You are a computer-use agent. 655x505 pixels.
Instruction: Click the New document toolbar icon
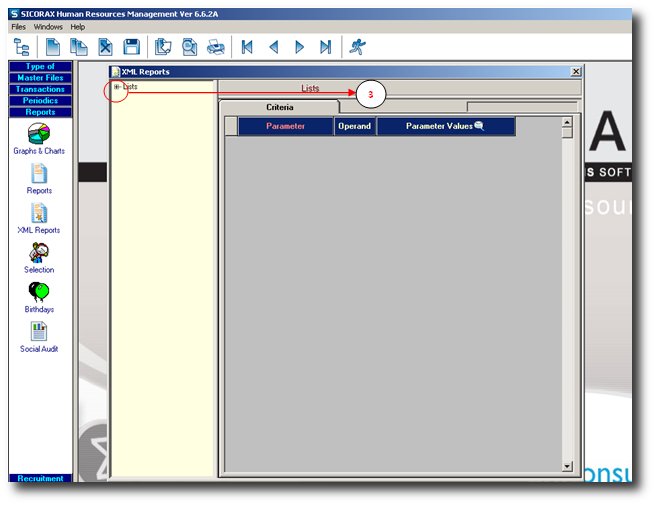coord(53,46)
